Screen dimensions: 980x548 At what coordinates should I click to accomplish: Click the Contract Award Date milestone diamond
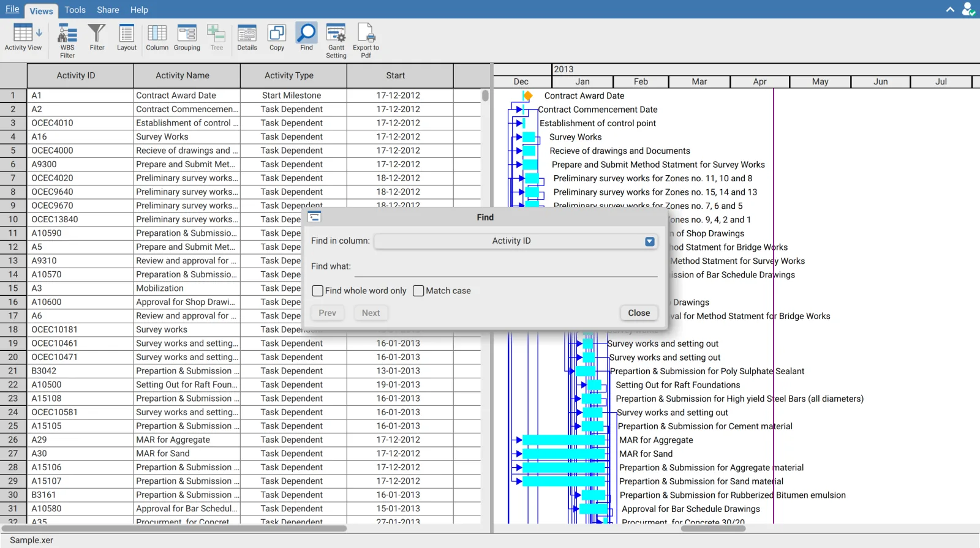[527, 96]
